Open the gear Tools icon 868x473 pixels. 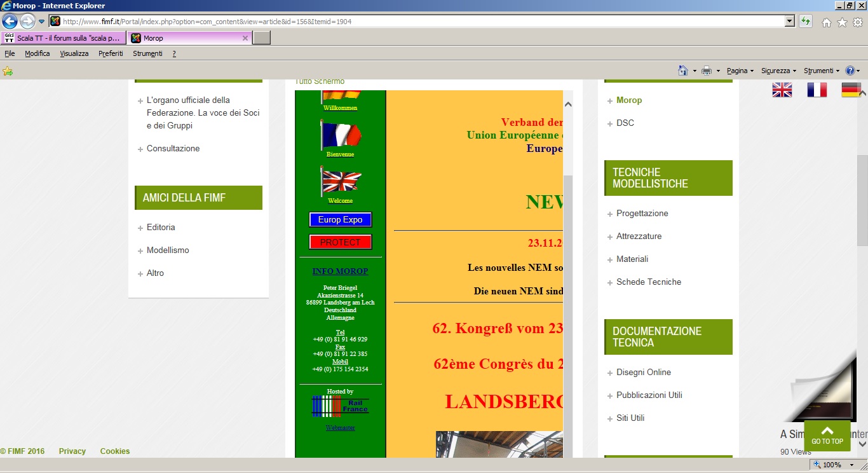click(857, 23)
